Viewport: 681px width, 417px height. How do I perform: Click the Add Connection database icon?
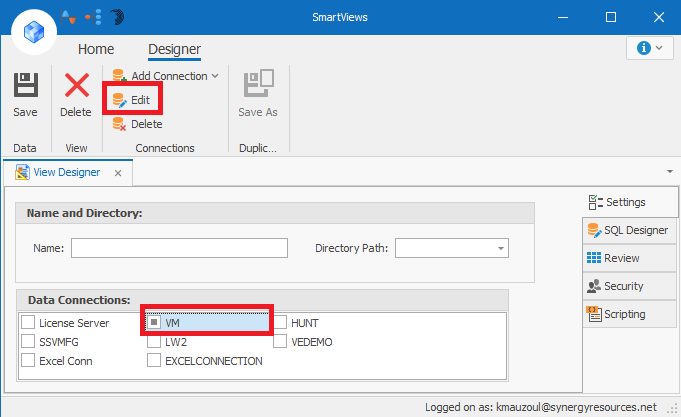pos(119,76)
